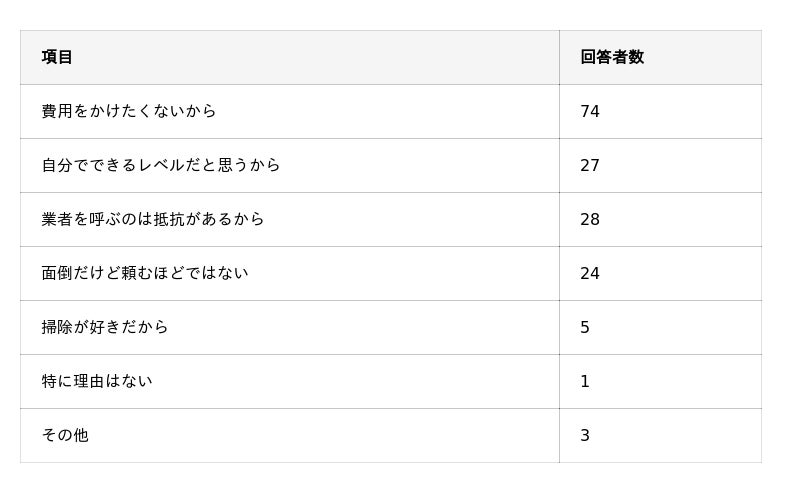Click the respondent count 27

[590, 165]
